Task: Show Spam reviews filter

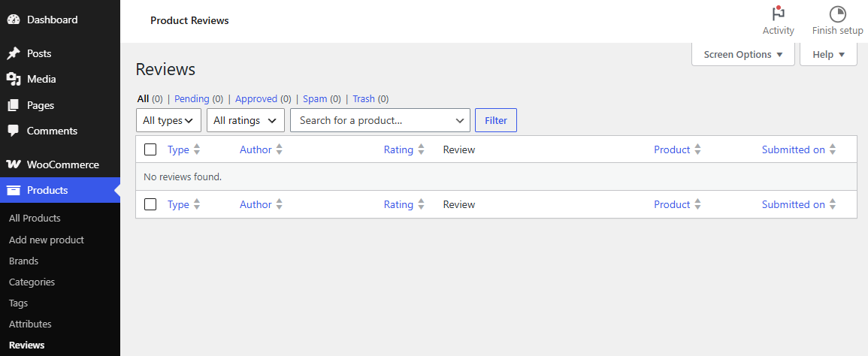Action: [x=315, y=98]
